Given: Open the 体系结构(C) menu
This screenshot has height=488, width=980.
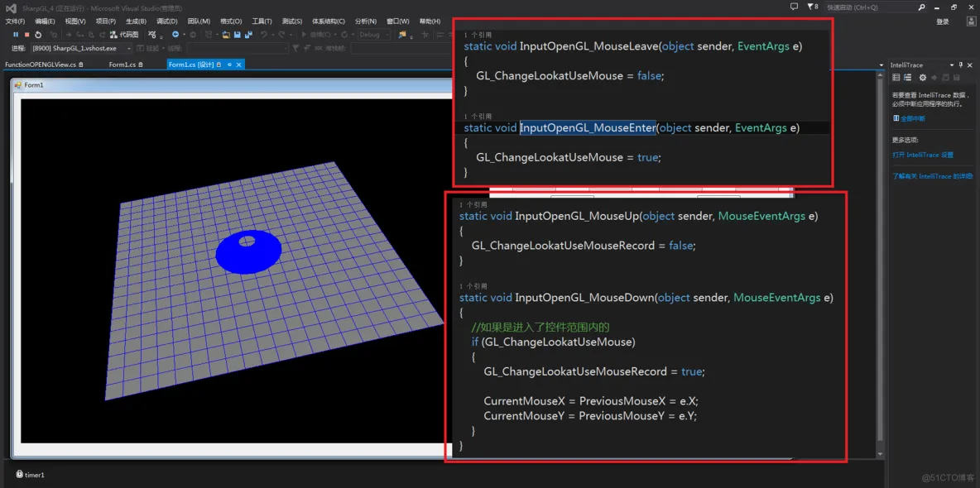Looking at the screenshot, I should click(328, 22).
